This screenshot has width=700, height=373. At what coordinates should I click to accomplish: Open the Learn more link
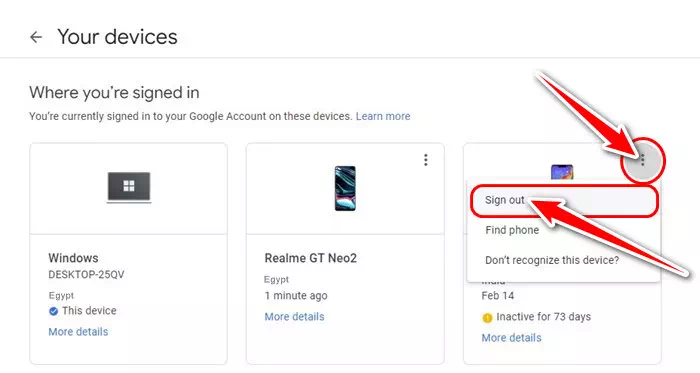click(x=383, y=116)
